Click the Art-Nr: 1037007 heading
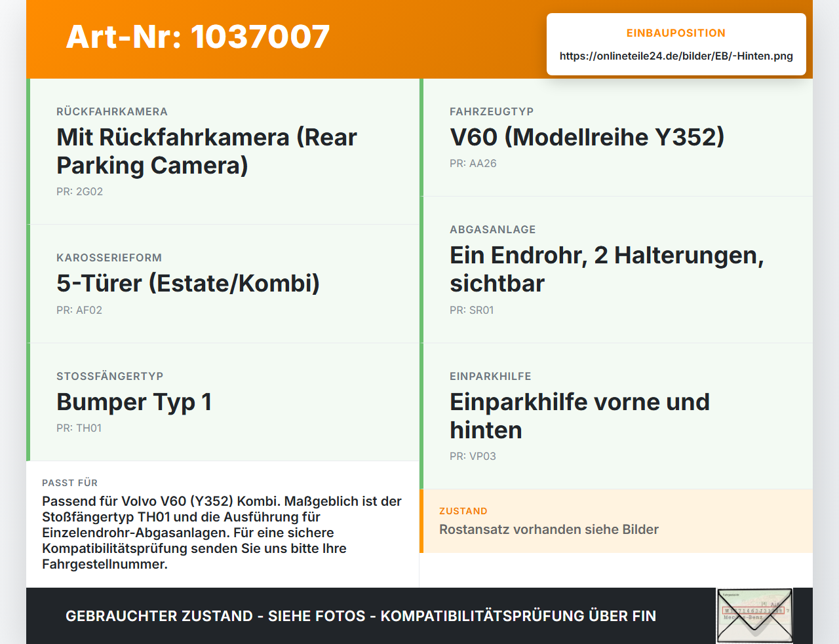This screenshot has width=839, height=644. click(x=198, y=37)
